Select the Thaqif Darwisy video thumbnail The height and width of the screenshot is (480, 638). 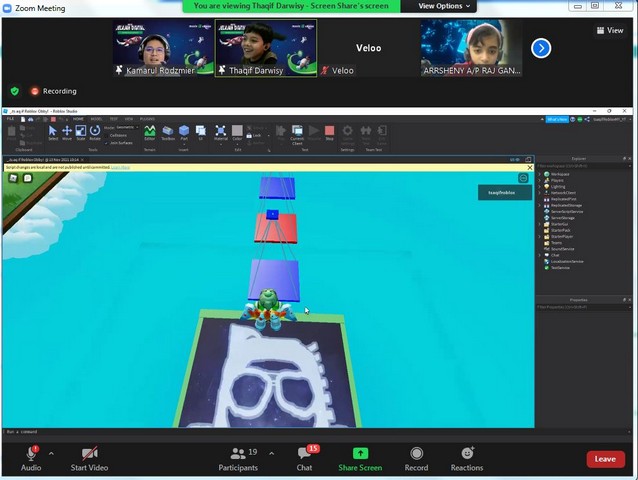266,48
